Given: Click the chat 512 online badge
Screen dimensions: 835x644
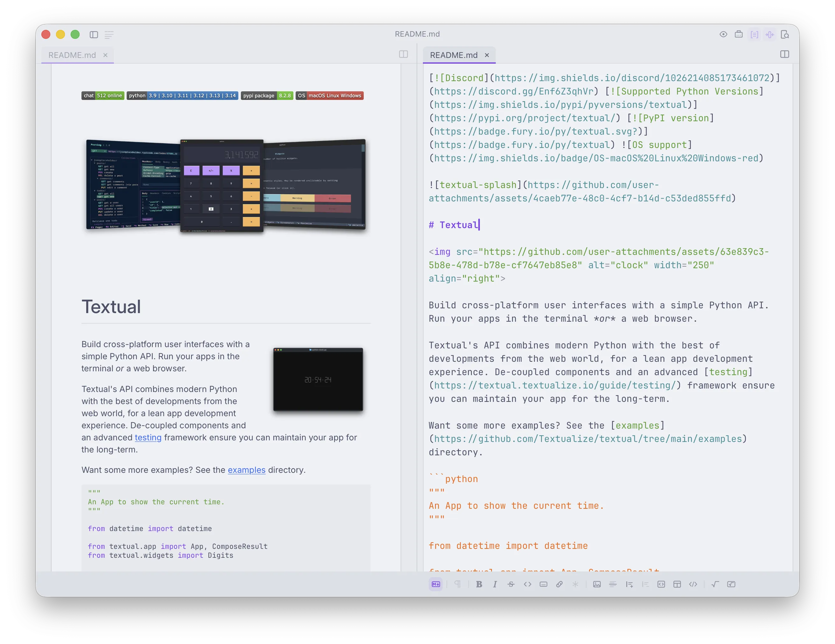Looking at the screenshot, I should click(x=103, y=95).
